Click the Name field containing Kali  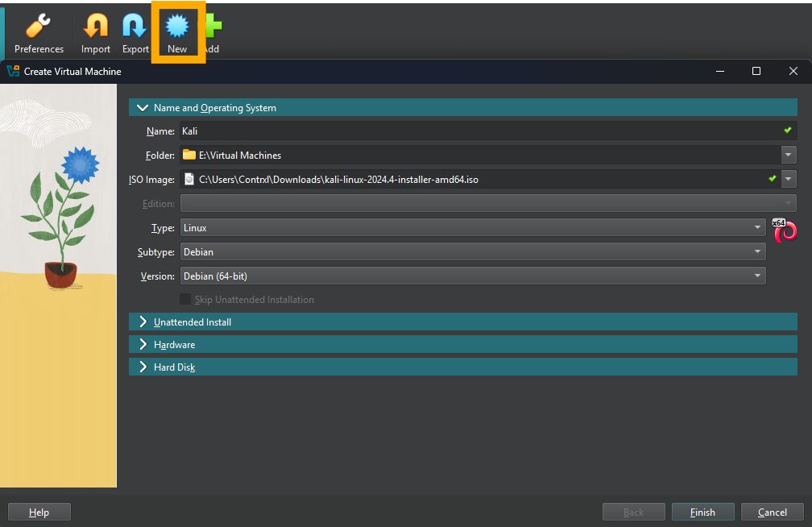488,131
